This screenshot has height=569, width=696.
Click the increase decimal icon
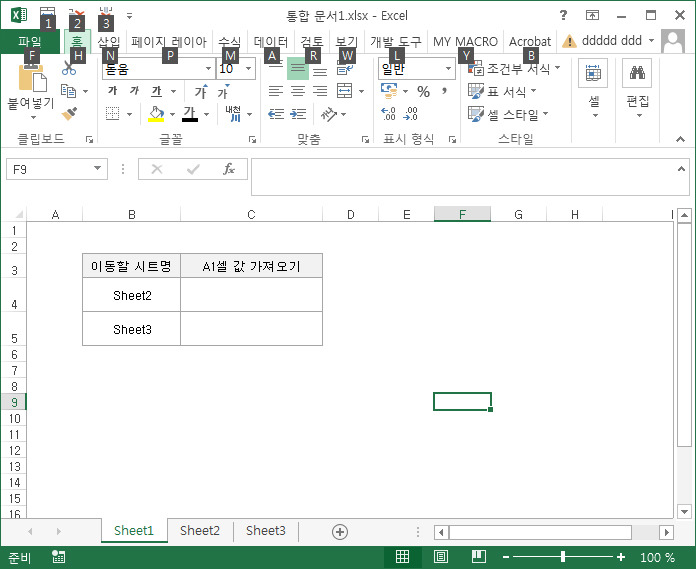[x=388, y=114]
